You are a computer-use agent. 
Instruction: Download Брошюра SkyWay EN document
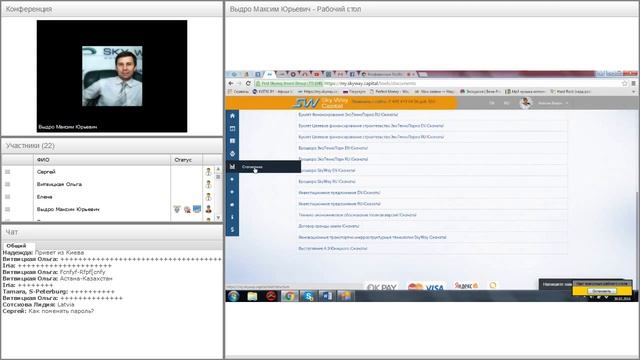point(327,170)
